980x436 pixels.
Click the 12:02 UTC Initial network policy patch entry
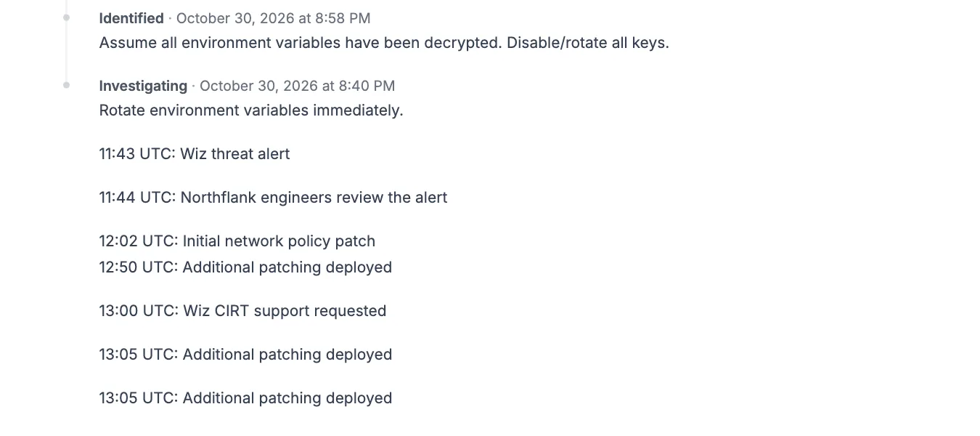[x=237, y=241]
